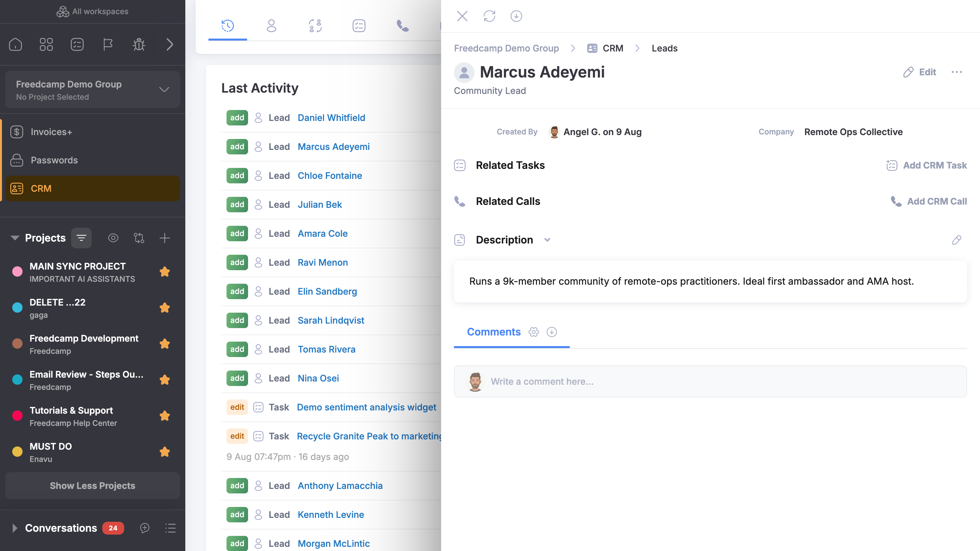Click the Related Calls phone icon

459,201
